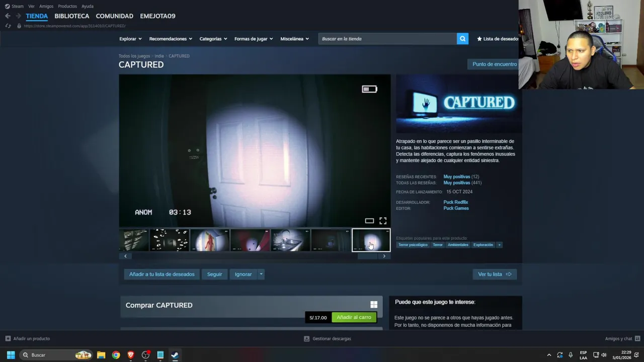644x362 pixels.
Task: Click Añadir a tu lista de deseados
Action: coord(162,274)
